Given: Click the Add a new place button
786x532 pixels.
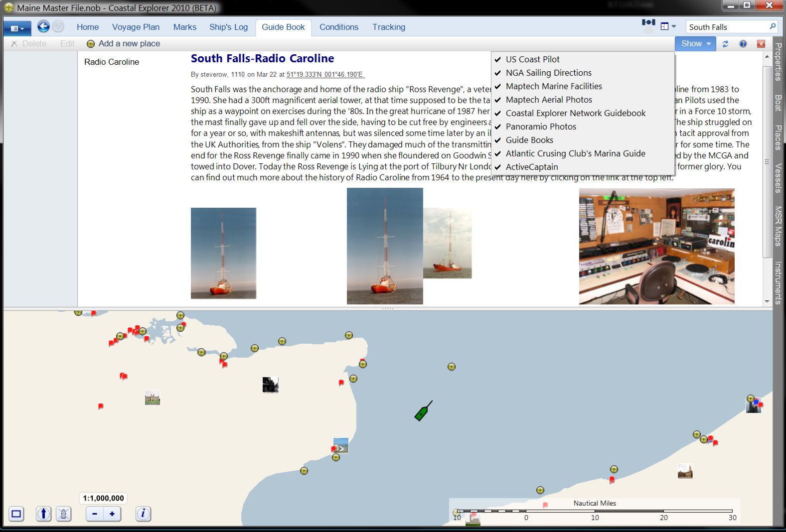Looking at the screenshot, I should (123, 44).
